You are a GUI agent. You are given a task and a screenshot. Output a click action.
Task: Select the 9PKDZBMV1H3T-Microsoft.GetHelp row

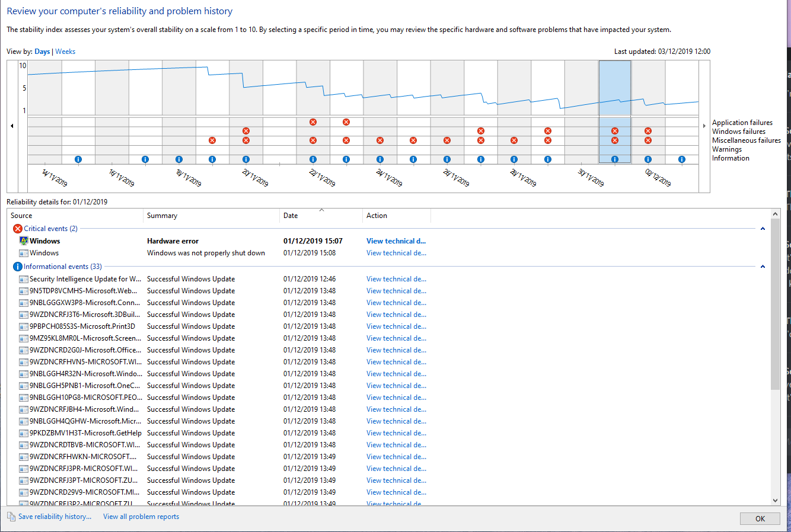coord(388,433)
